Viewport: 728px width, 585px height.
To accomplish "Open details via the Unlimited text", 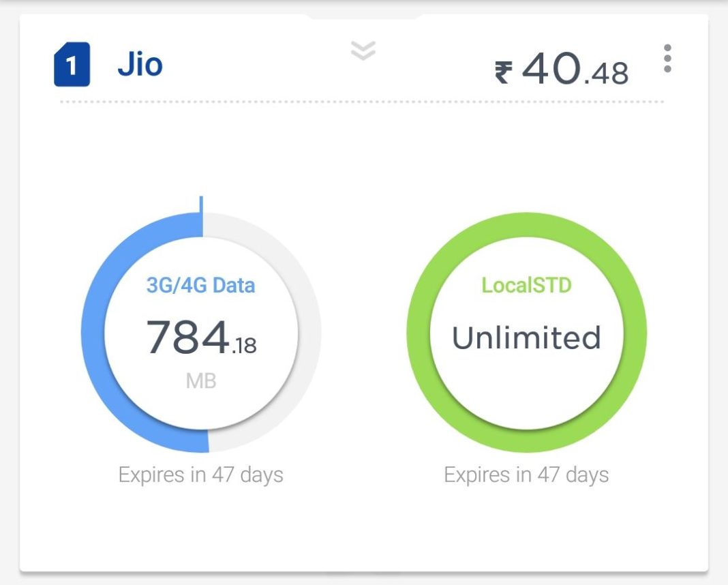I will [x=528, y=335].
